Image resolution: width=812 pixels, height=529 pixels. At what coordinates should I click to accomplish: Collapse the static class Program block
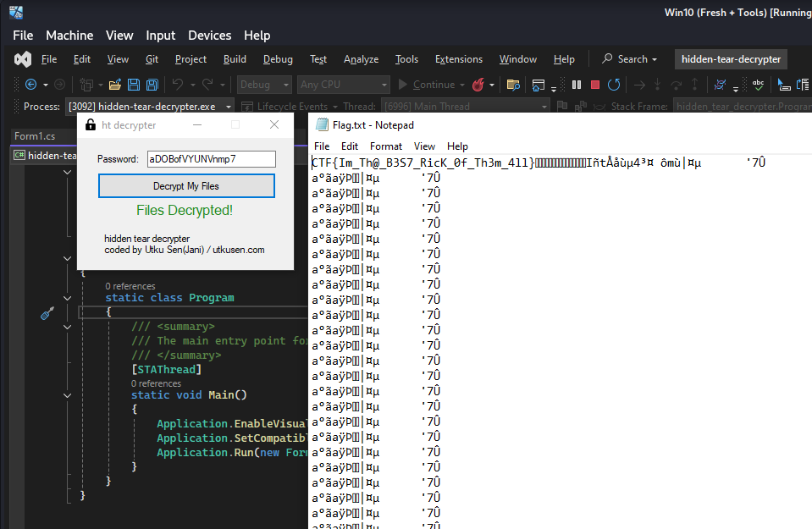click(x=69, y=298)
